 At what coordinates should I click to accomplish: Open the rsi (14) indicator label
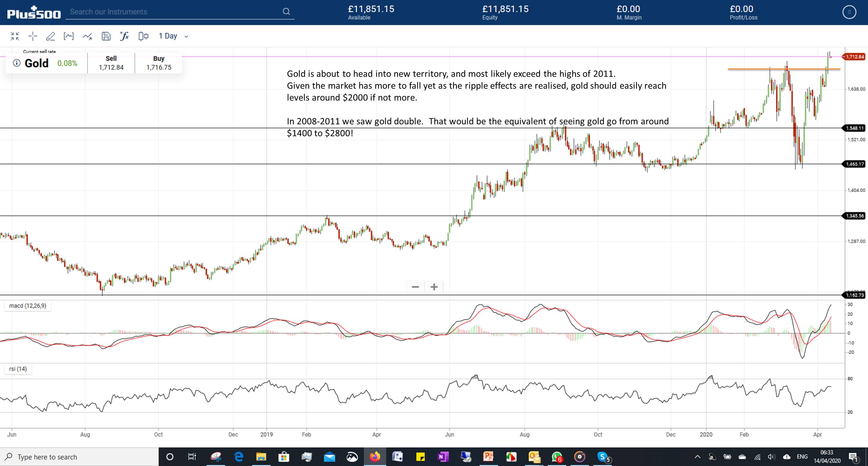coord(18,369)
